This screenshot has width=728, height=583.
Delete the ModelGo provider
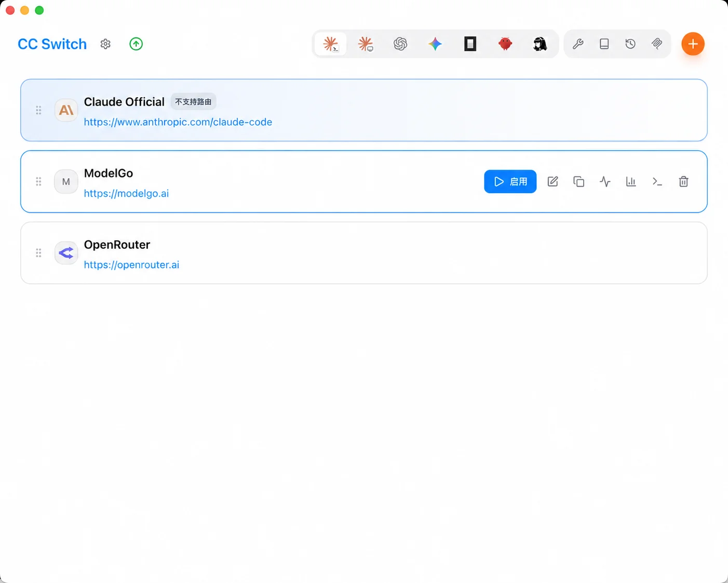point(683,181)
